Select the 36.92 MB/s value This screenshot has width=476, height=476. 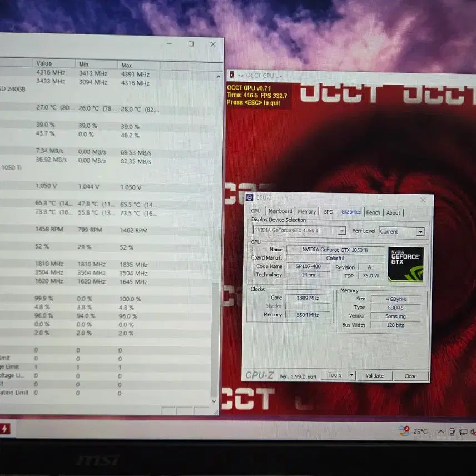tap(51, 160)
